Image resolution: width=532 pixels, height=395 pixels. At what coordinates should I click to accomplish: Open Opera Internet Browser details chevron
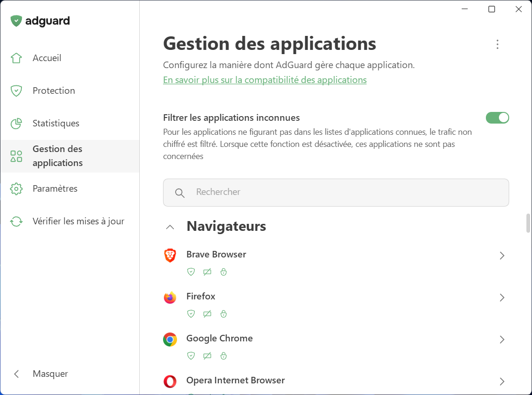coord(502,382)
